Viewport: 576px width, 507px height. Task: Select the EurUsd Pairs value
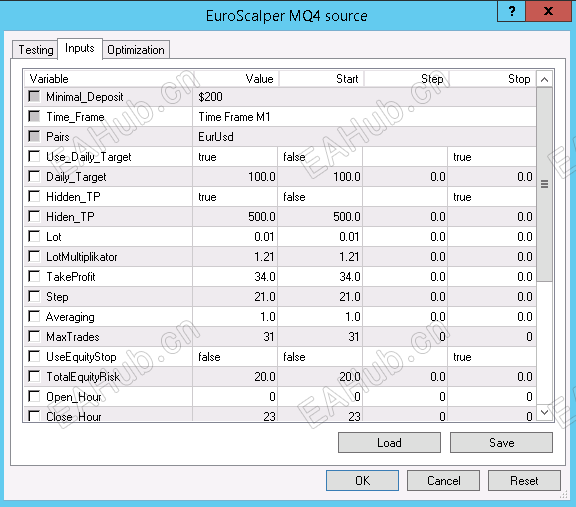364,137
